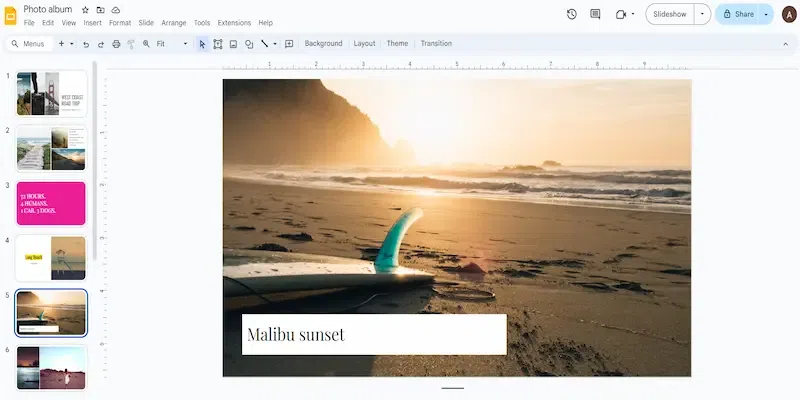
Task: Redo the last action
Action: [x=101, y=44]
